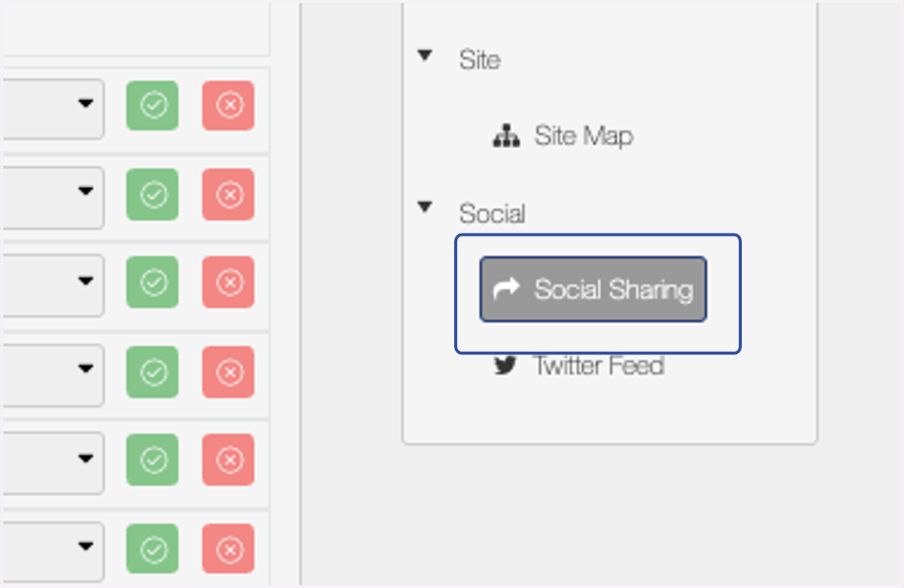Hit the fifth row's red X button
This screenshot has height=588, width=904.
(228, 459)
